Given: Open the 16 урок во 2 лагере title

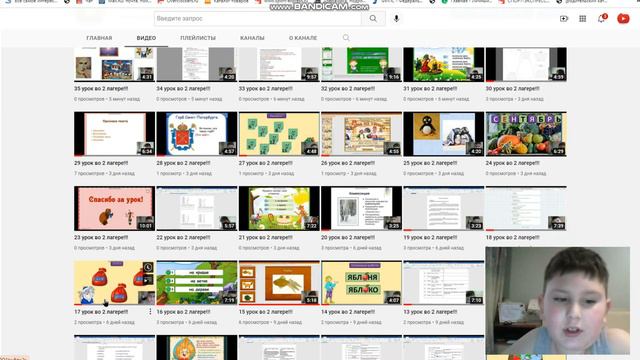Looking at the screenshot, I should coord(183,312).
